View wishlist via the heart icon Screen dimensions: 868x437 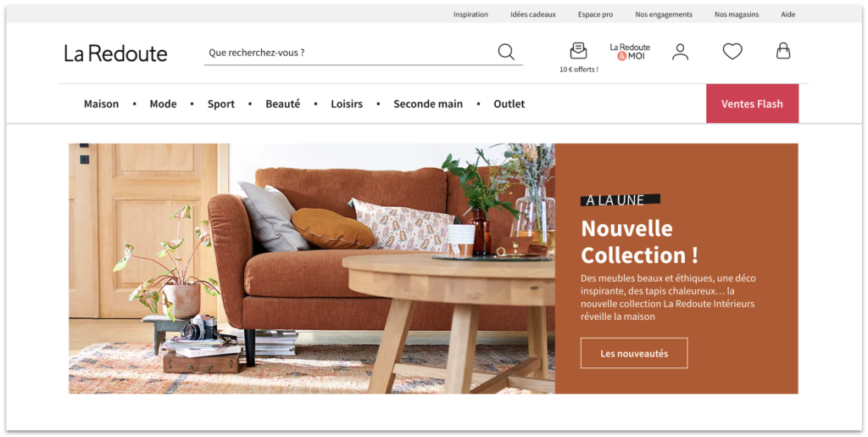point(732,52)
